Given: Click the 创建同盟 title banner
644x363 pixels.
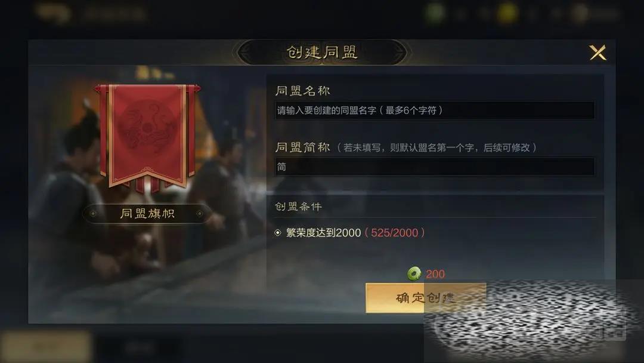Looking at the screenshot, I should pyautogui.click(x=321, y=52).
